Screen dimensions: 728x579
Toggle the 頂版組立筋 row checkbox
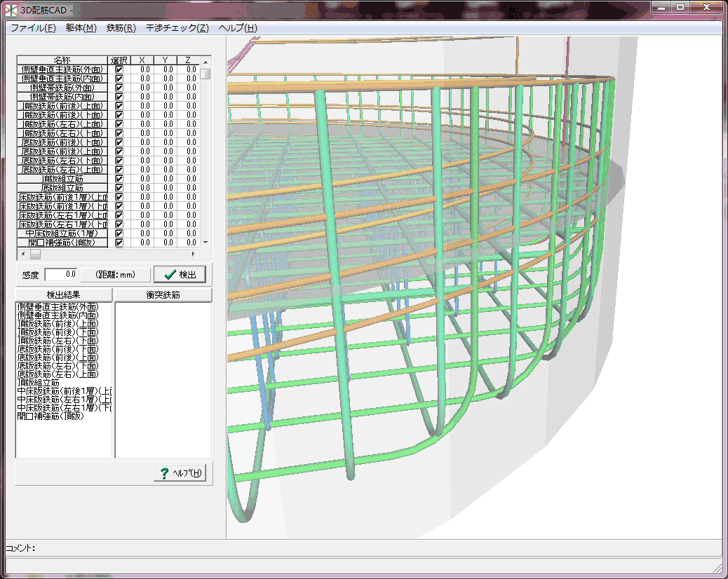119,179
